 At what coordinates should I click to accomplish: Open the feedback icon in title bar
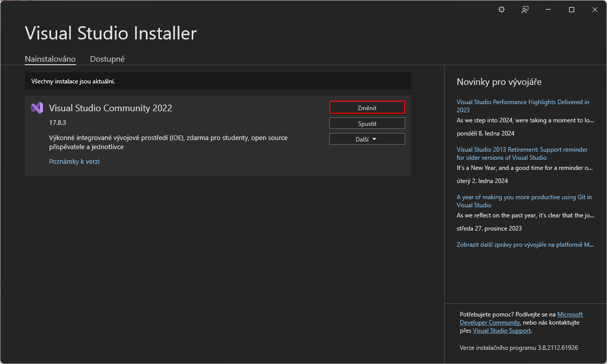[x=525, y=10]
